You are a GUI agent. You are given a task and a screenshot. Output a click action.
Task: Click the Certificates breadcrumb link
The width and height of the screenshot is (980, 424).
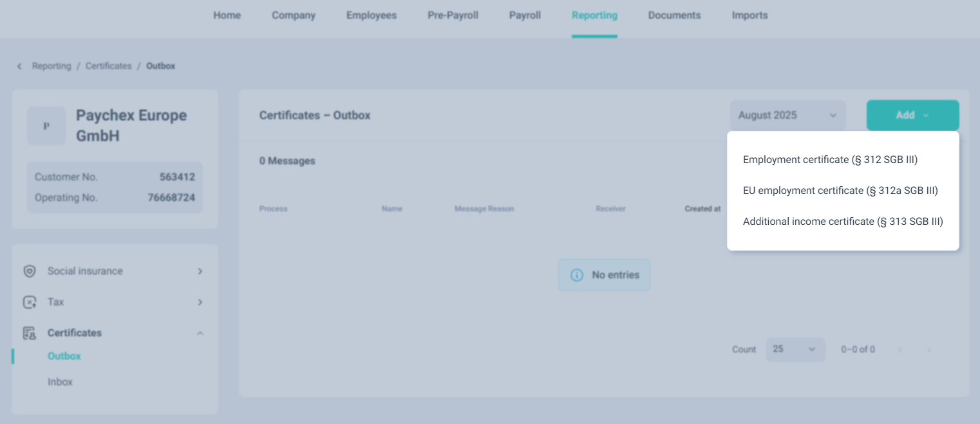click(108, 66)
